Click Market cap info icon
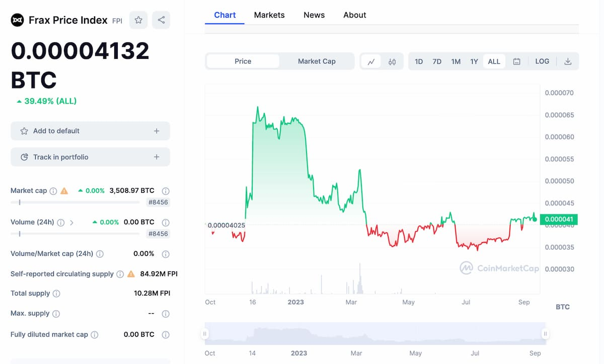 53,191
